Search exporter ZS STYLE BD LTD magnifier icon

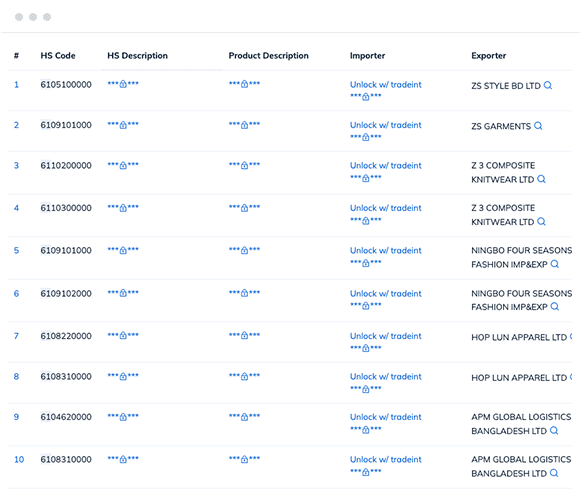point(548,85)
